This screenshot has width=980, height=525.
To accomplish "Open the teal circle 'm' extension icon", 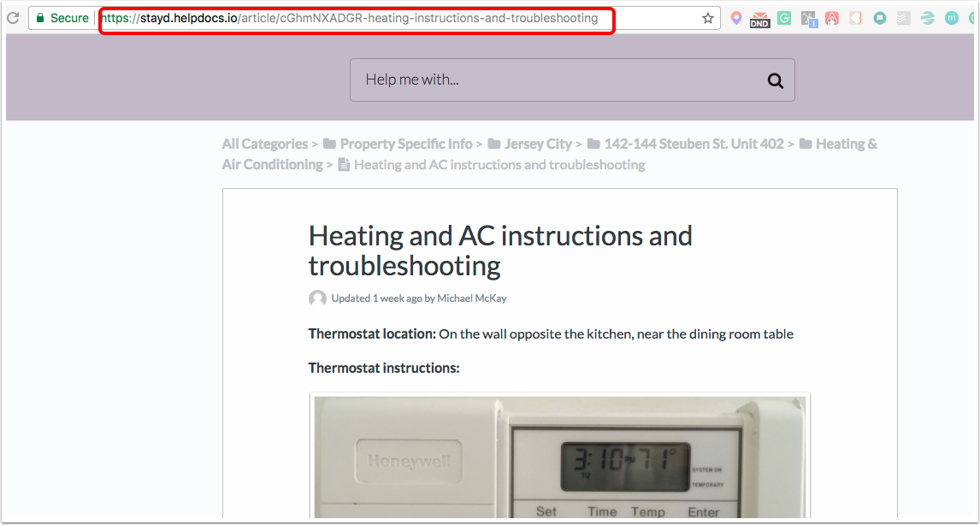I will [x=951, y=19].
